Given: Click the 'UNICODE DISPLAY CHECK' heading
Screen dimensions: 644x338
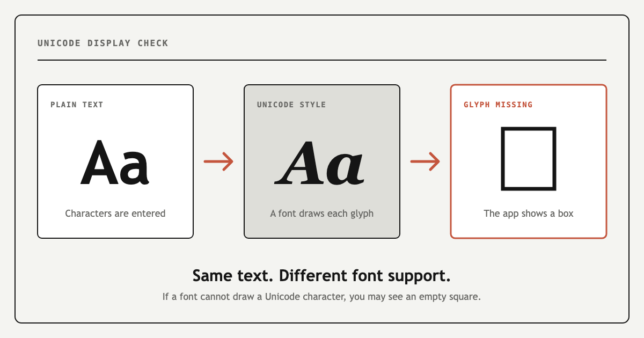Looking at the screenshot, I should point(103,43).
